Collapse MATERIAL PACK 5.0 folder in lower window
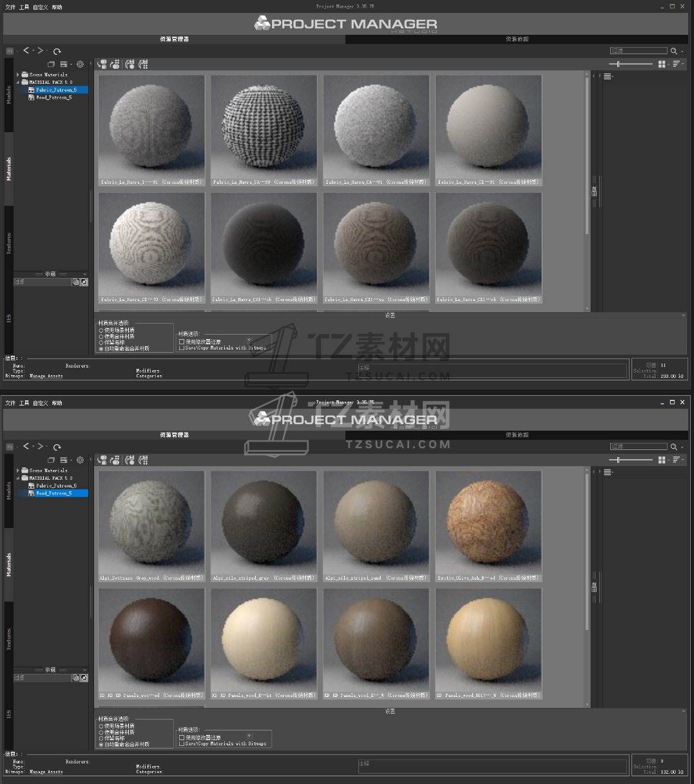Image resolution: width=694 pixels, height=784 pixels. [18, 478]
